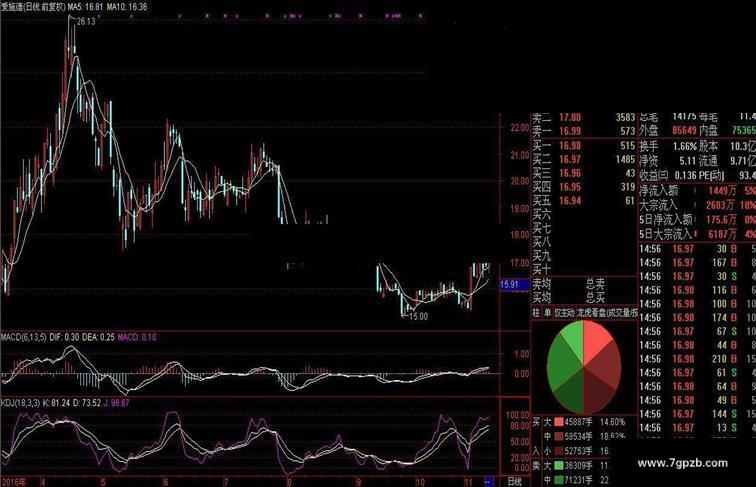Screen dimensions: 756x487
Task: Click the MA5: 16.81 label
Action: click(85, 7)
